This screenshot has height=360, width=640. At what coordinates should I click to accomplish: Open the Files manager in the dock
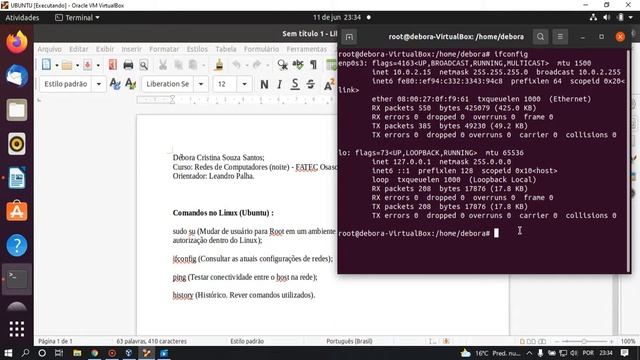(x=17, y=110)
